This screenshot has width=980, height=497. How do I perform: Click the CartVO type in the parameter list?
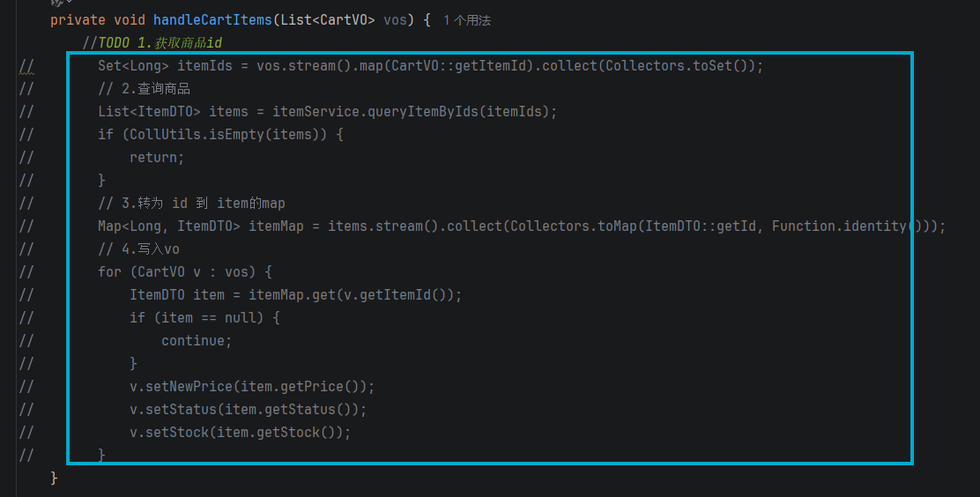(x=343, y=20)
